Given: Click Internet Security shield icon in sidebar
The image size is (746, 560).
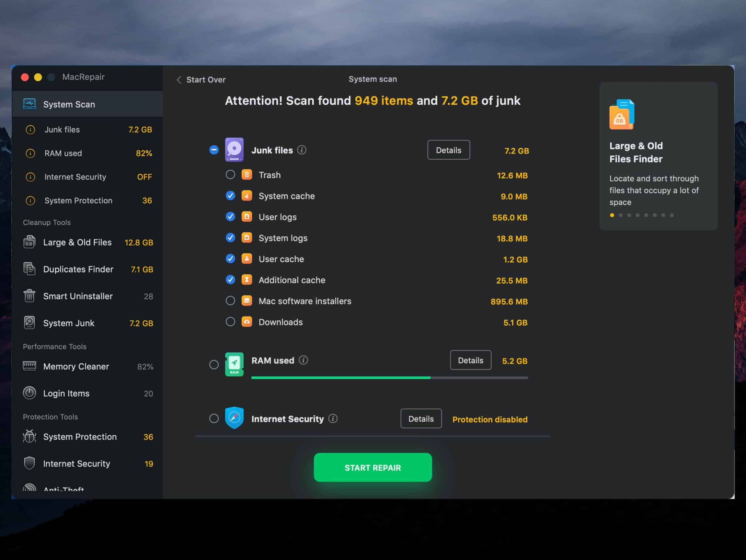Looking at the screenshot, I should click(29, 463).
